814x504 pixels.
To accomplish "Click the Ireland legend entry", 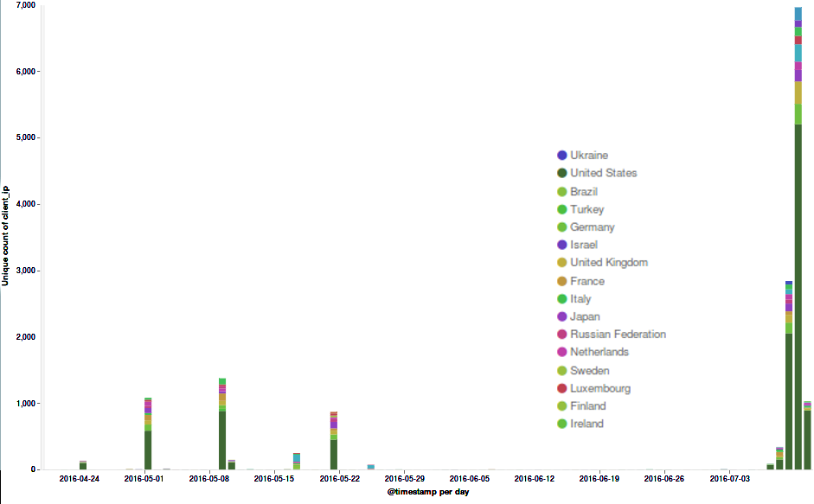I will point(586,424).
